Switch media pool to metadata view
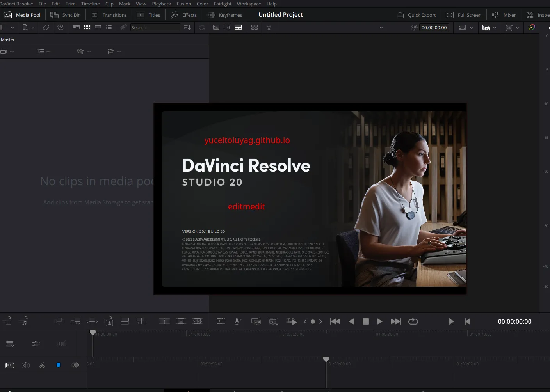 pyautogui.click(x=76, y=27)
